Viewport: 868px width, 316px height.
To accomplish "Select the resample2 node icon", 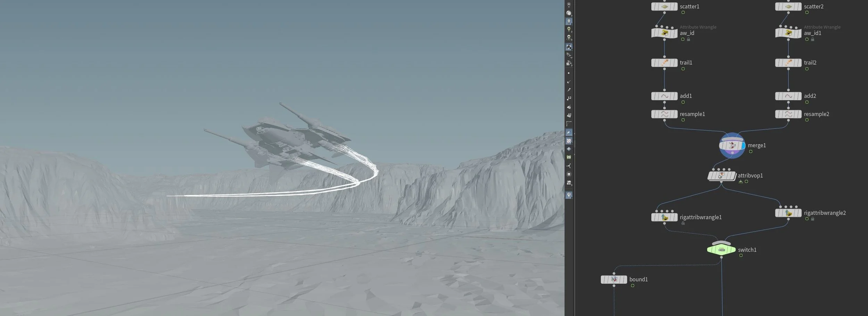I will (788, 114).
